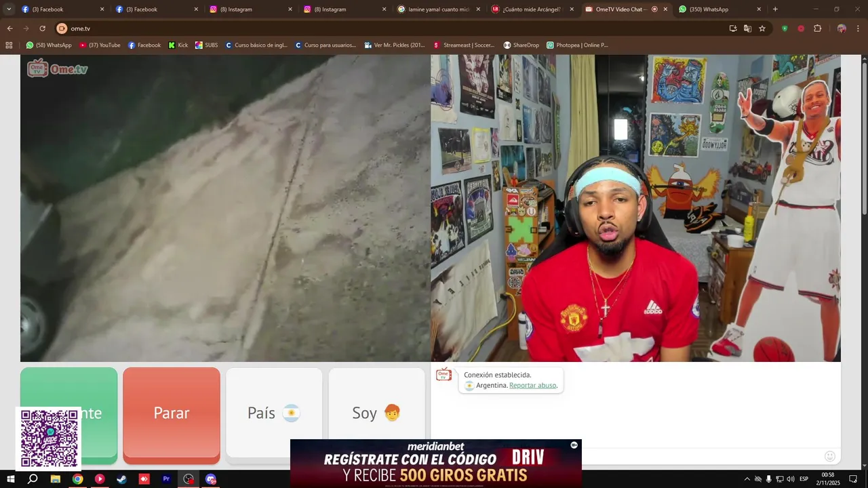
Task: Open Discord from the taskbar
Action: pos(211,479)
